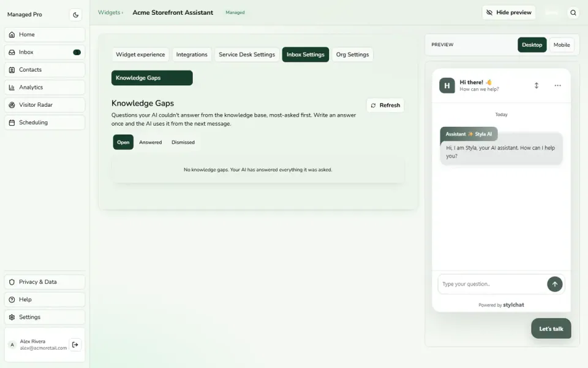This screenshot has width=588, height=368.
Task: Hide preview panel
Action: [508, 12]
